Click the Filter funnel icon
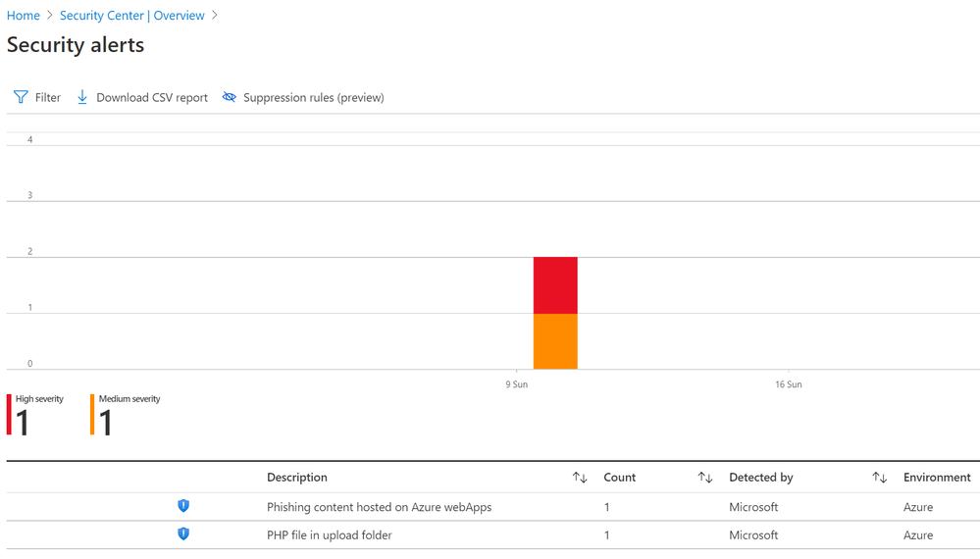The height and width of the screenshot is (559, 980). [21, 97]
